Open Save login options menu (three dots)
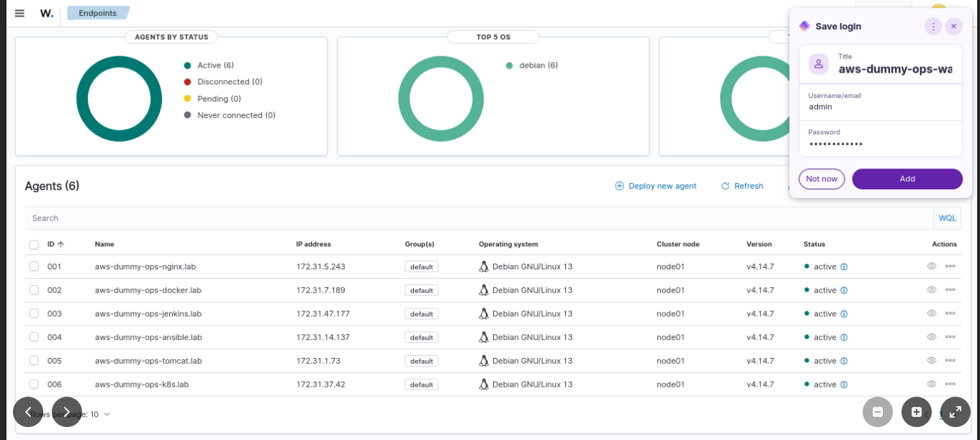980x440 pixels. click(933, 27)
